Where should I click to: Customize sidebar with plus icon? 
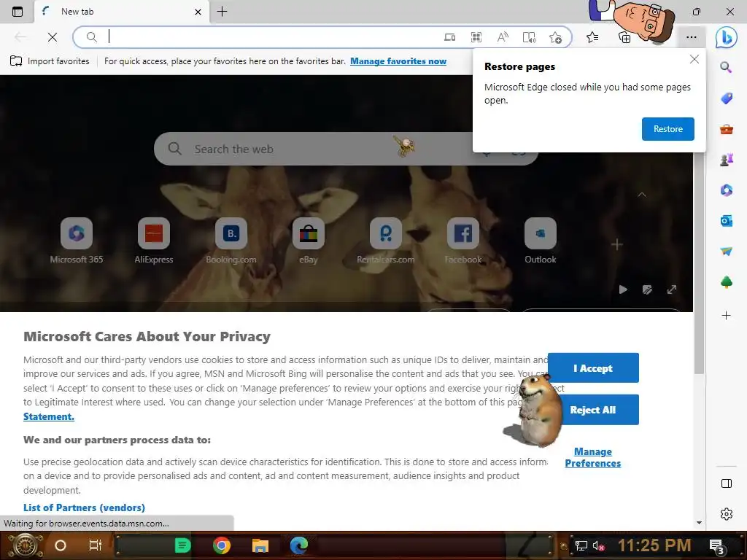(x=726, y=315)
